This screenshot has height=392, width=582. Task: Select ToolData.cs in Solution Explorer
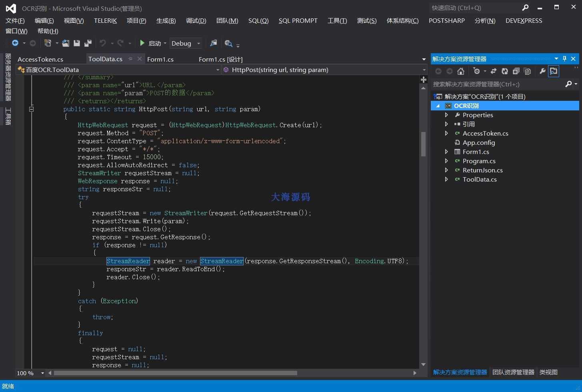(480, 179)
